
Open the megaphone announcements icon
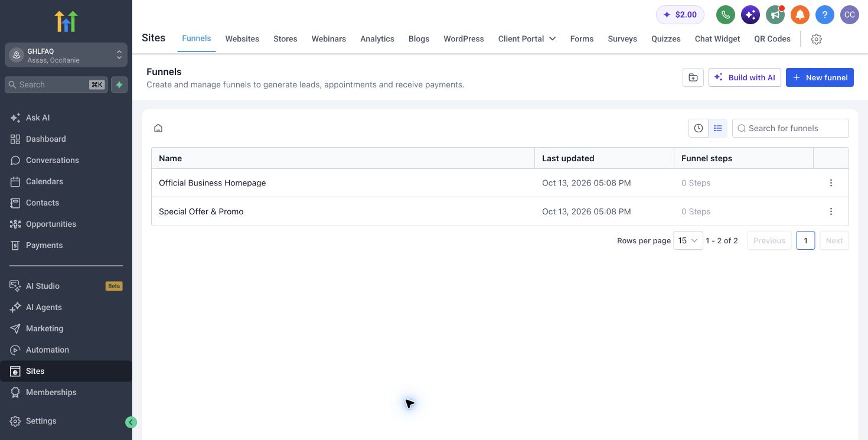coord(775,15)
